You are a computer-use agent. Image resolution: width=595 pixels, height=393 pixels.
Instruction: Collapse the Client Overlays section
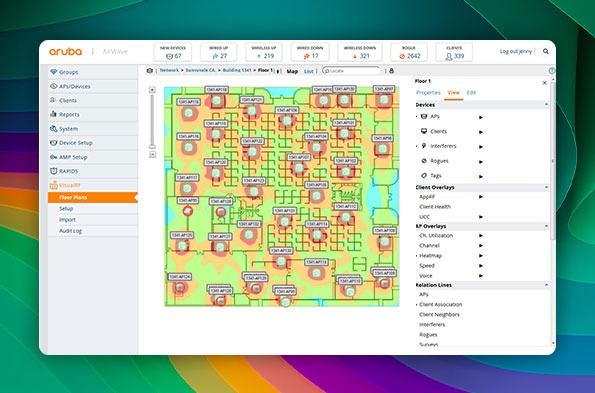[546, 187]
